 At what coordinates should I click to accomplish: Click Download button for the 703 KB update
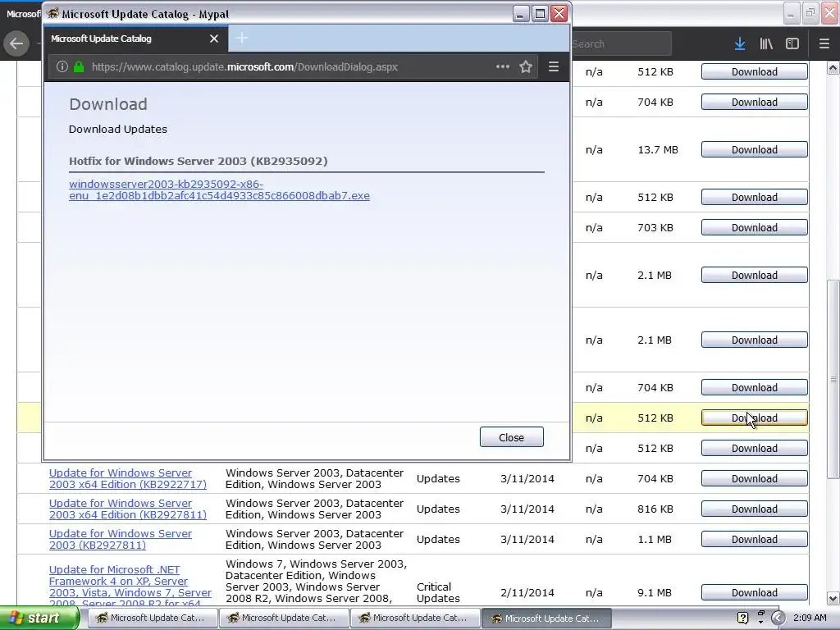[x=755, y=228]
